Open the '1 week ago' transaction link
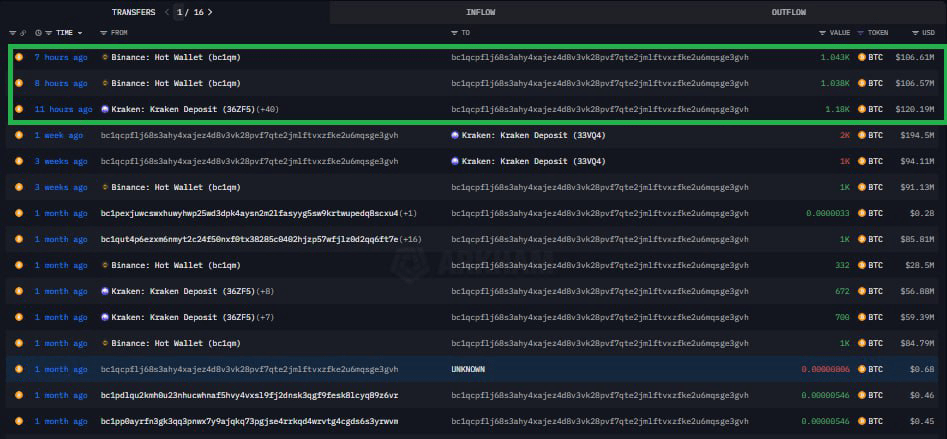947x439 pixels. tap(59, 135)
